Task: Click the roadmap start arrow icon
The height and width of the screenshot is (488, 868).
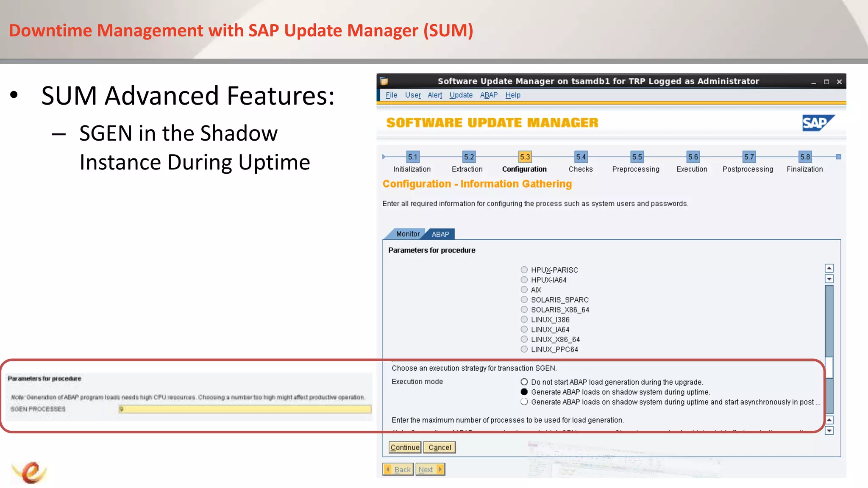Action: click(x=384, y=157)
